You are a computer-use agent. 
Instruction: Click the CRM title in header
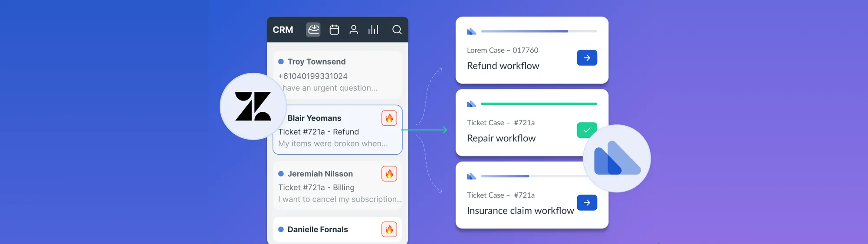[x=283, y=29]
